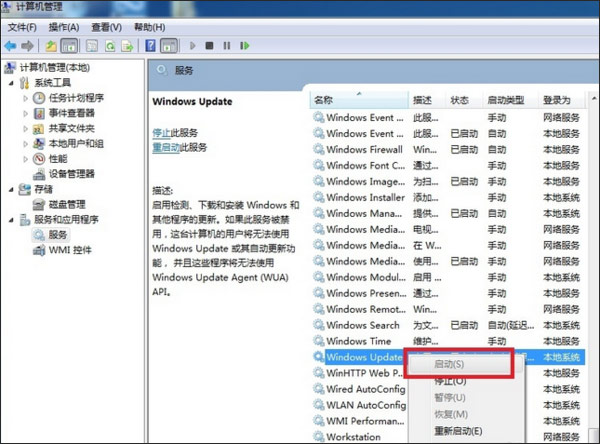Collapse the 系统工具 tree node

click(x=11, y=83)
